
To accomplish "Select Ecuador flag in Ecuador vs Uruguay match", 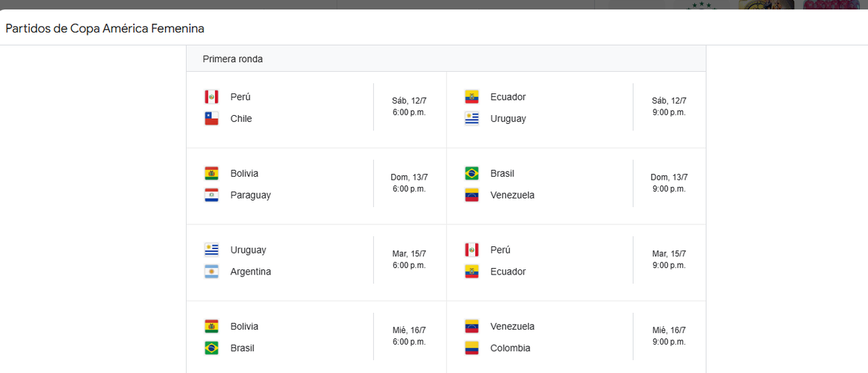I will (472, 97).
